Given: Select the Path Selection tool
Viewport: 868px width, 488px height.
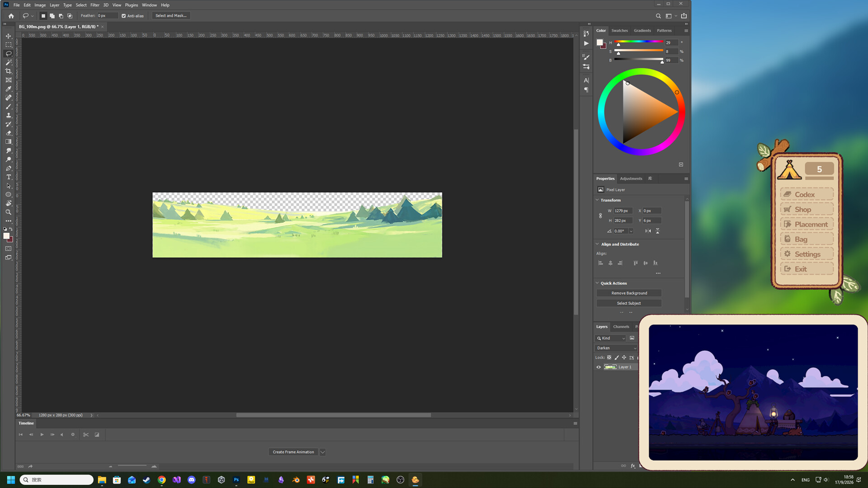Looking at the screenshot, I should click(x=8, y=186).
